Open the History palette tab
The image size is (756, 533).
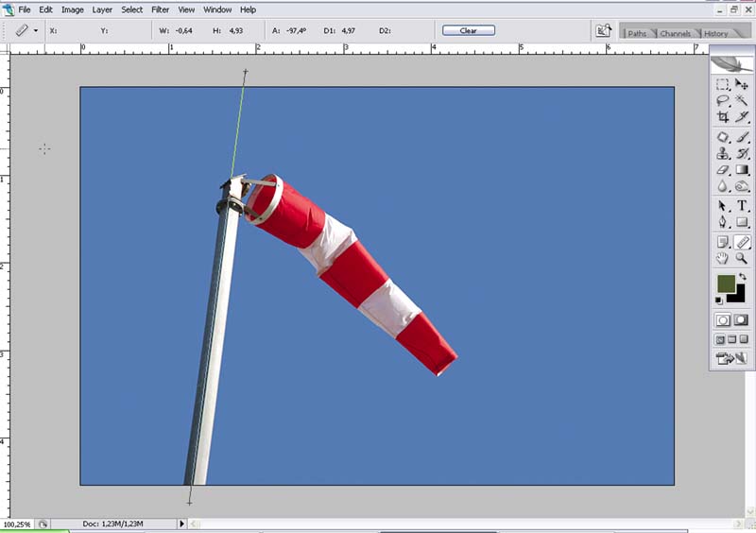click(715, 34)
